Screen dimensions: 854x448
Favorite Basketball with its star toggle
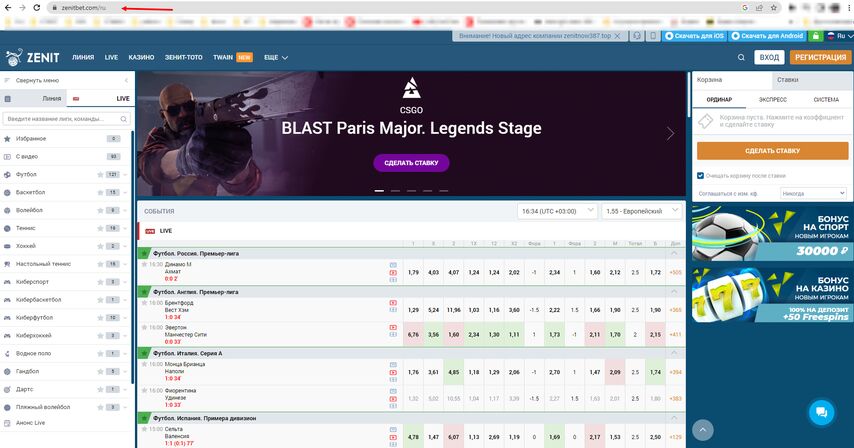click(x=100, y=193)
